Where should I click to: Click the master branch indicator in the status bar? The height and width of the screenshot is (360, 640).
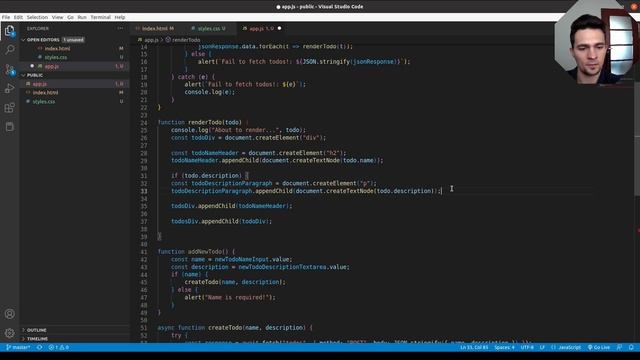pyautogui.click(x=18, y=347)
